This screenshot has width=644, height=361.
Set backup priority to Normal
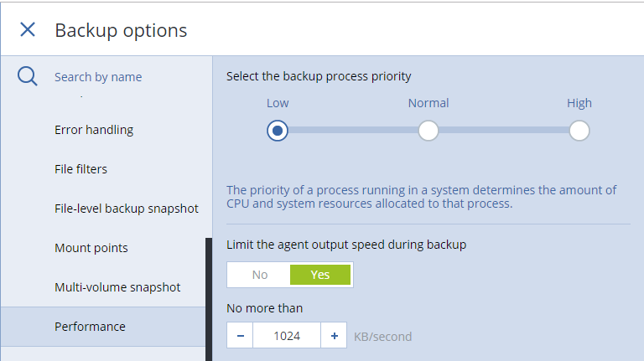click(428, 131)
